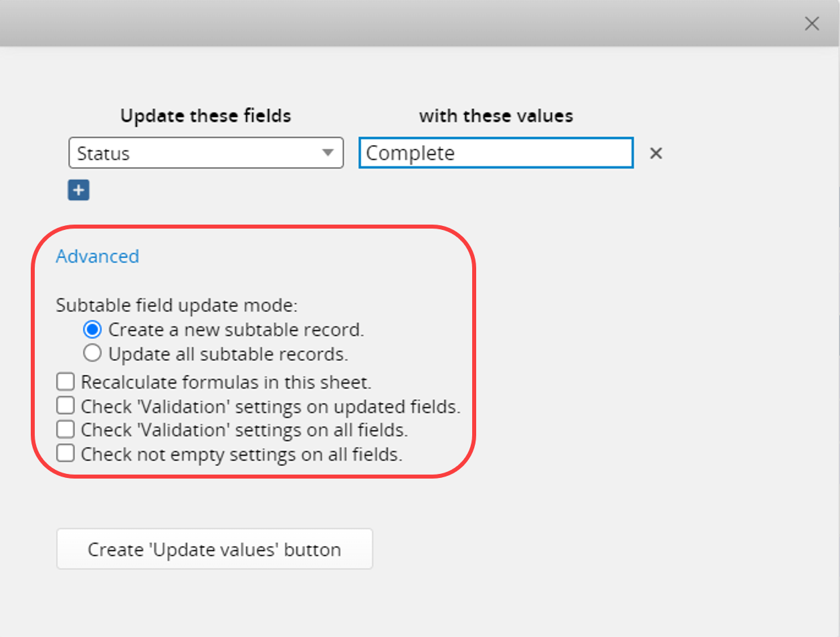This screenshot has height=637, width=840.
Task: Enable validation checks on all fields
Action: click(65, 429)
